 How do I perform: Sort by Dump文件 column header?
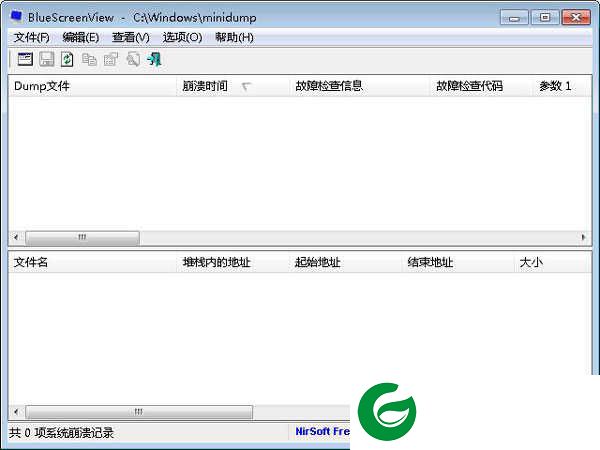(92, 86)
